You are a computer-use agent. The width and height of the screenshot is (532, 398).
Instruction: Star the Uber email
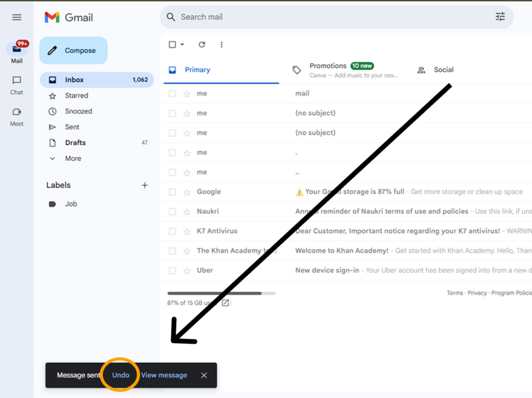point(187,271)
